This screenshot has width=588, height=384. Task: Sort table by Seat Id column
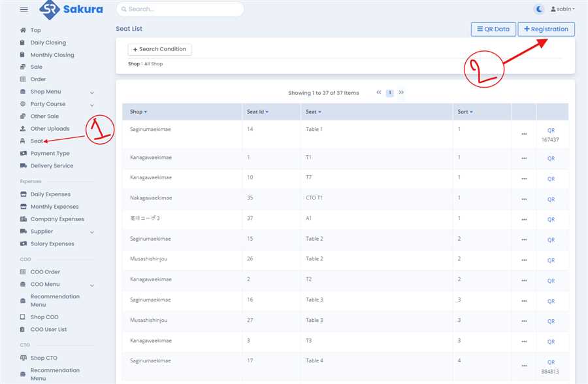point(257,112)
